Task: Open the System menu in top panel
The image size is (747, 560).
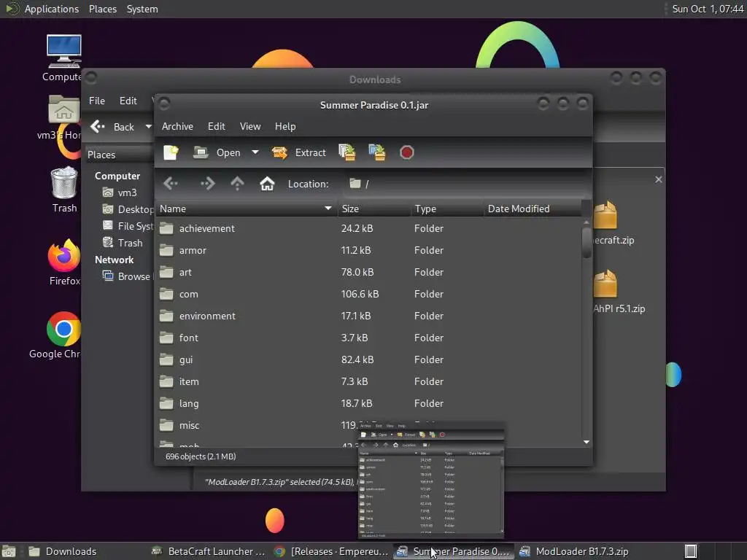Action: point(142,9)
